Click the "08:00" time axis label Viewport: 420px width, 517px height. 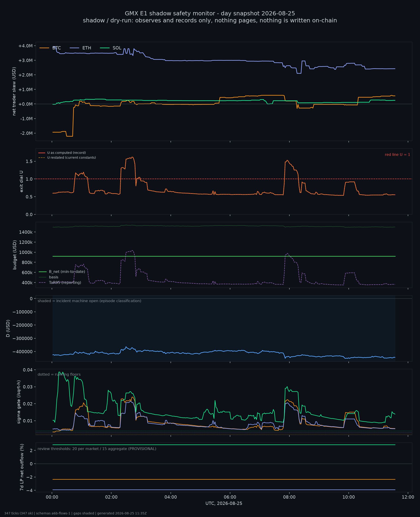tap(289, 497)
